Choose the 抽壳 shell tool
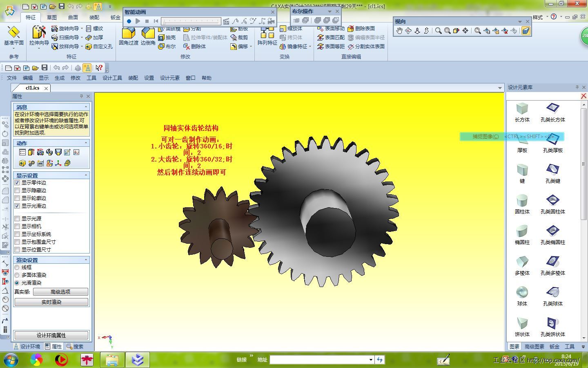 click(x=167, y=37)
